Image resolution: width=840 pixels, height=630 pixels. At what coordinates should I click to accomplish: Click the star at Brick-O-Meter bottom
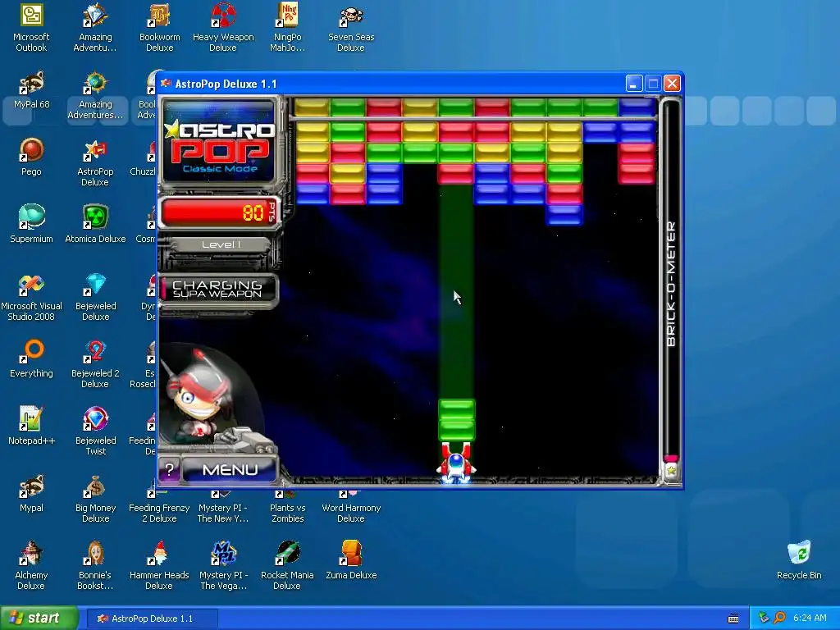tap(671, 472)
